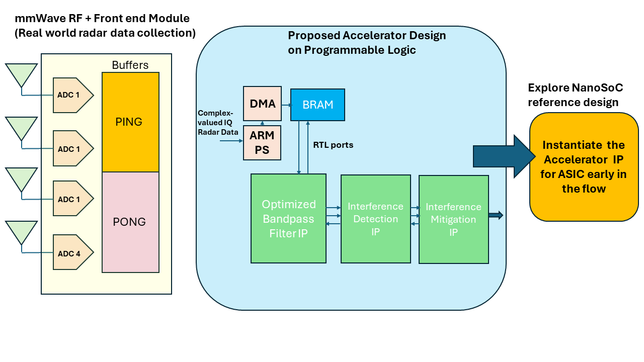This screenshot has height=362, width=644.
Task: Select the ARM PS block
Action: 262,142
